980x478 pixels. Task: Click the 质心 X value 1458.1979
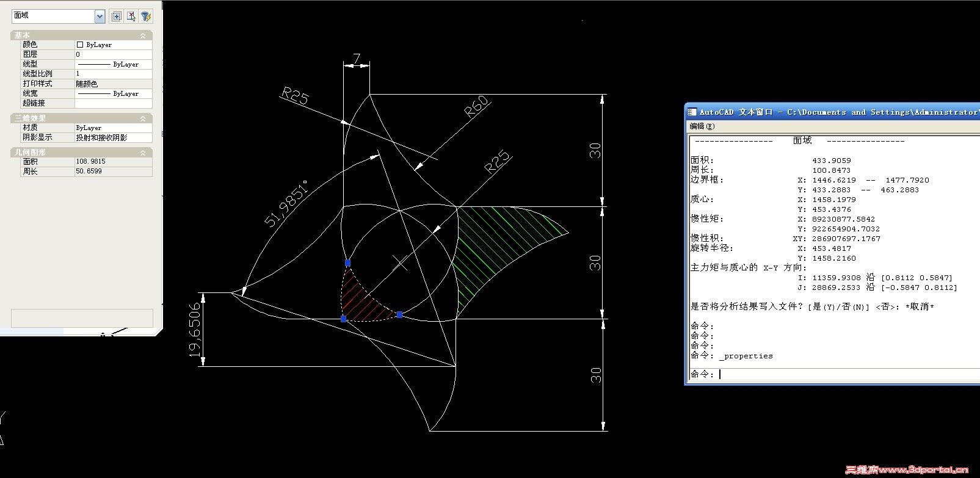coord(834,200)
